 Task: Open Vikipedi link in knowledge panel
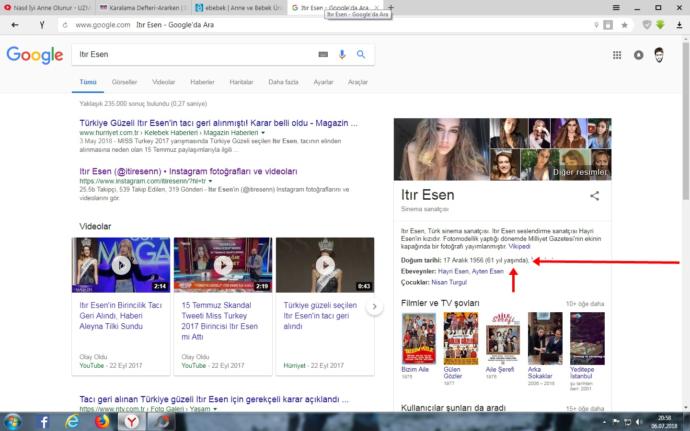click(x=519, y=247)
